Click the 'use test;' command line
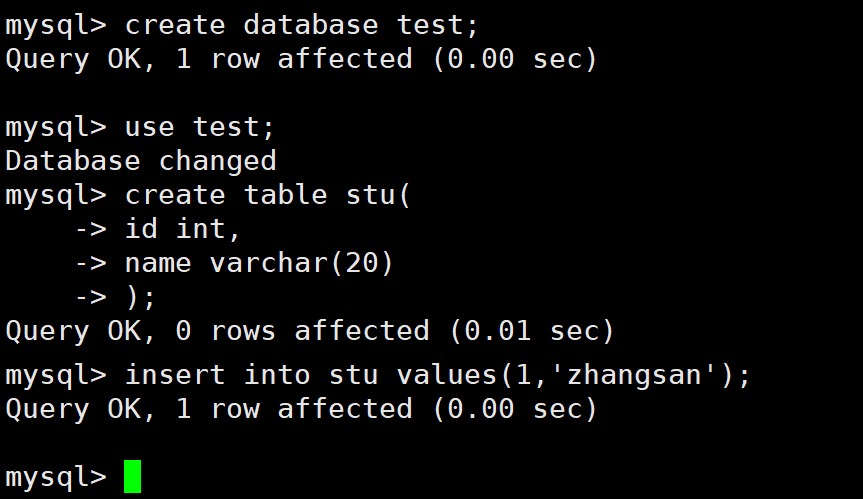This screenshot has height=499, width=863. coord(140,128)
